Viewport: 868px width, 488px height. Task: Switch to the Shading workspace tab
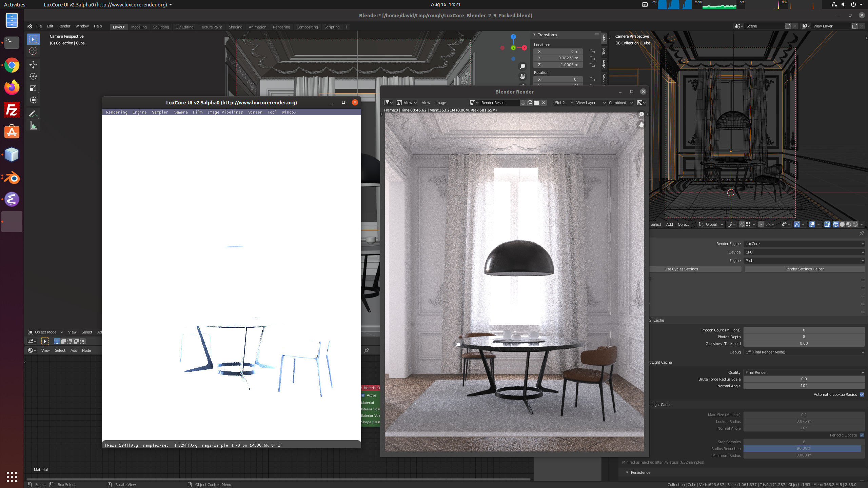pyautogui.click(x=235, y=27)
